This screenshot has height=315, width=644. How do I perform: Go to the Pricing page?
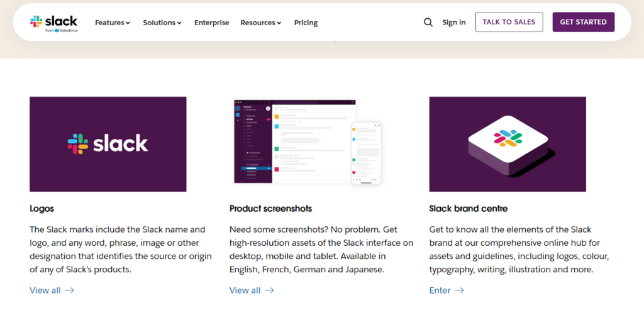[x=306, y=23]
